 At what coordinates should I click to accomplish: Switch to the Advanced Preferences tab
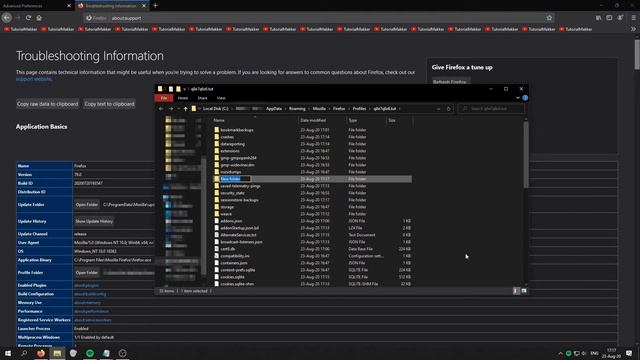coord(36,6)
